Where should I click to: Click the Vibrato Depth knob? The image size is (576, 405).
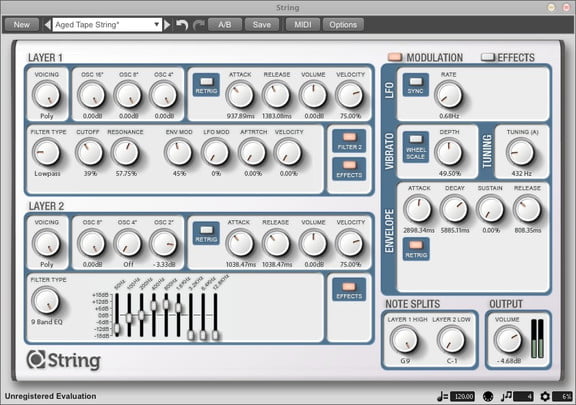click(x=449, y=153)
